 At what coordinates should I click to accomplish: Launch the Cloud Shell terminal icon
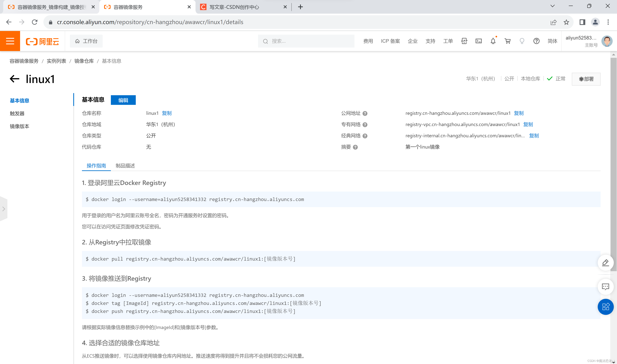pos(478,41)
